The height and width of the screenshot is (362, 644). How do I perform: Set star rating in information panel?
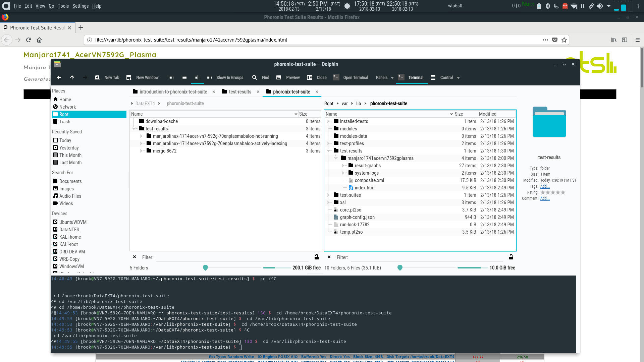click(553, 192)
